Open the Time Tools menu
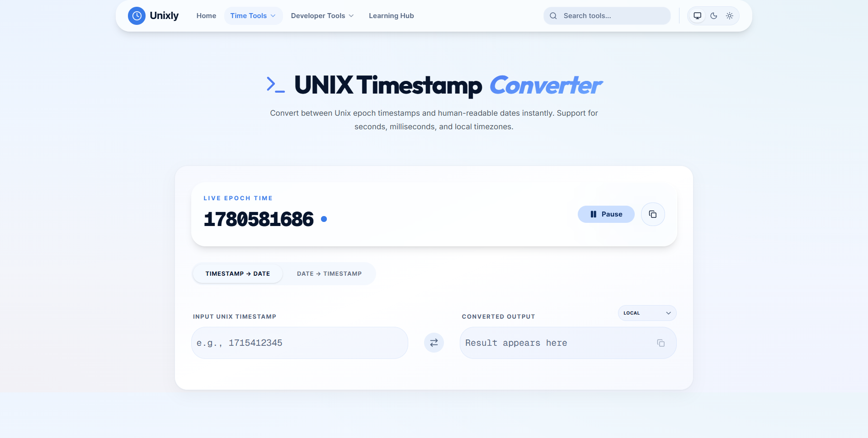 tap(253, 16)
